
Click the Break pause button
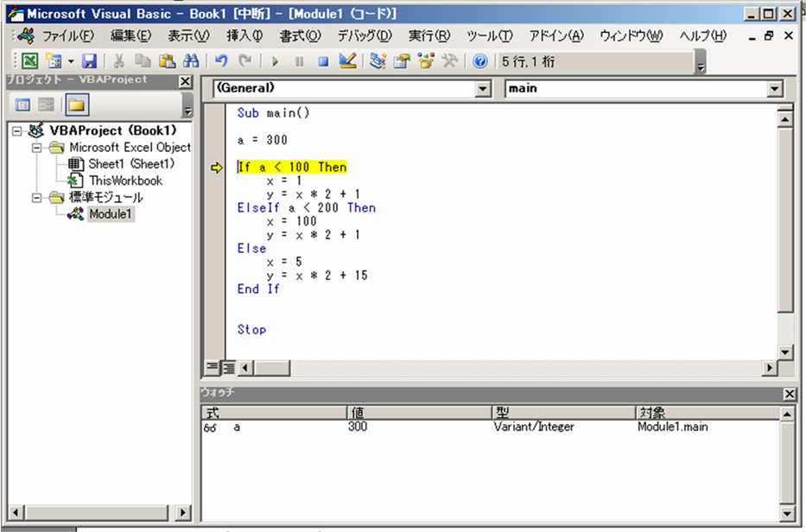[x=299, y=61]
